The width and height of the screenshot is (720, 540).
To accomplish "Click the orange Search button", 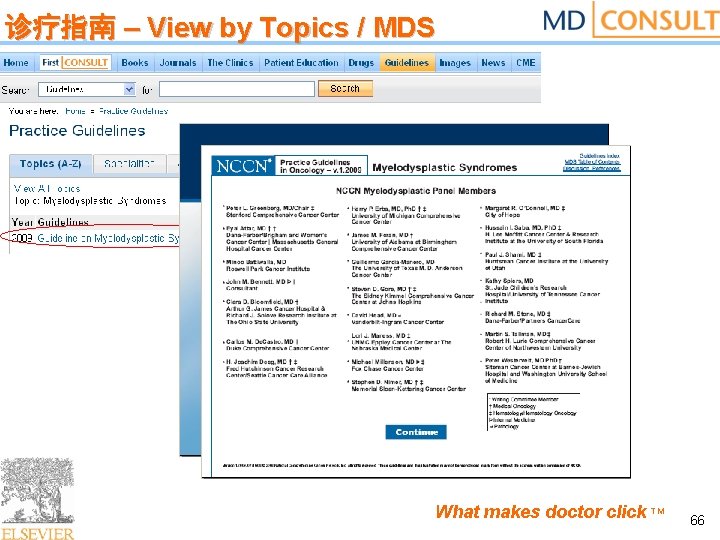I will pos(345,89).
